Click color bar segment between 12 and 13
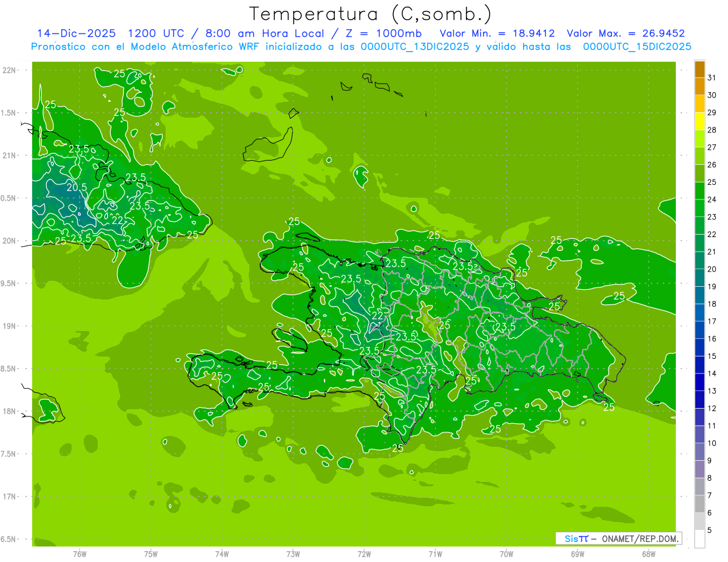The width and height of the screenshot is (728, 562). click(699, 400)
